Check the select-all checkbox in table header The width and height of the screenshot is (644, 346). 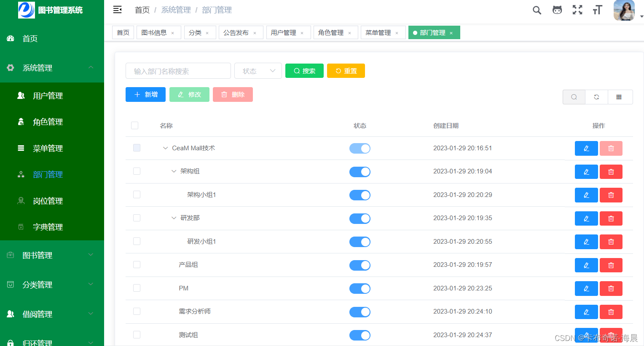click(x=134, y=125)
